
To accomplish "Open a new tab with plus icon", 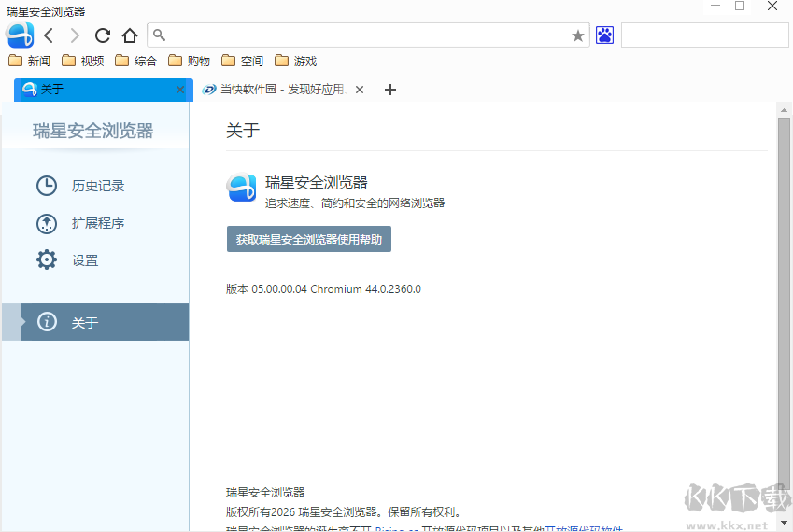I will click(389, 90).
